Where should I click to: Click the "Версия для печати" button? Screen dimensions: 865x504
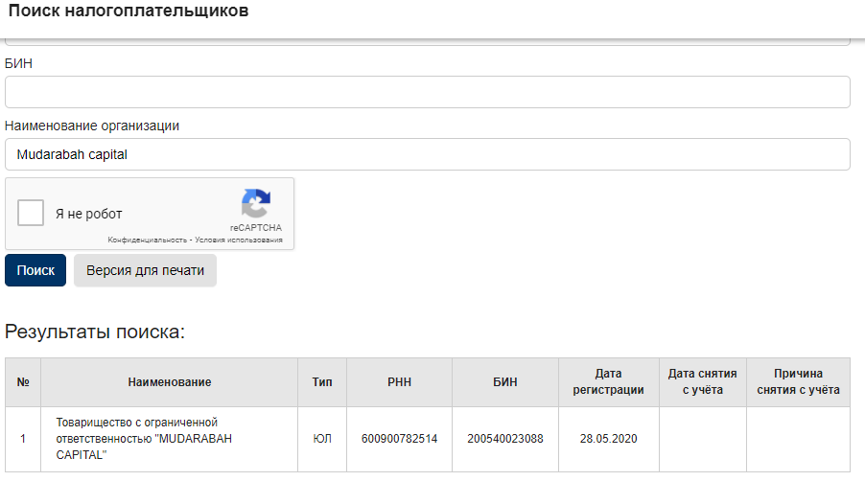coord(145,270)
